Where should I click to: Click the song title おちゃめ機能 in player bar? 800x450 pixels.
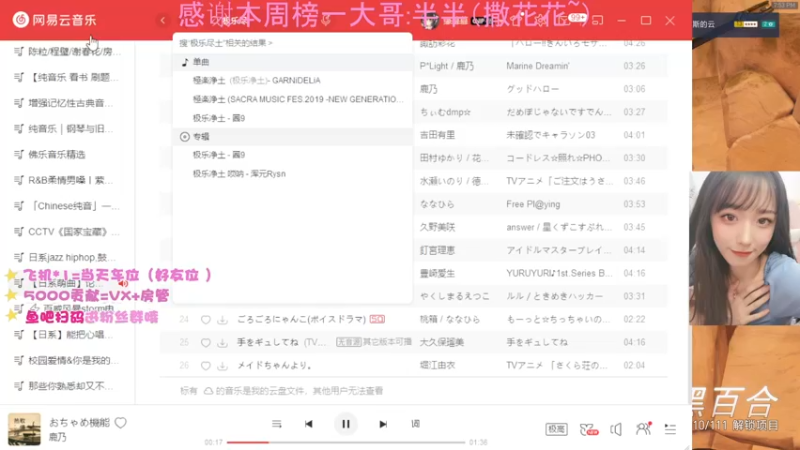coord(80,422)
